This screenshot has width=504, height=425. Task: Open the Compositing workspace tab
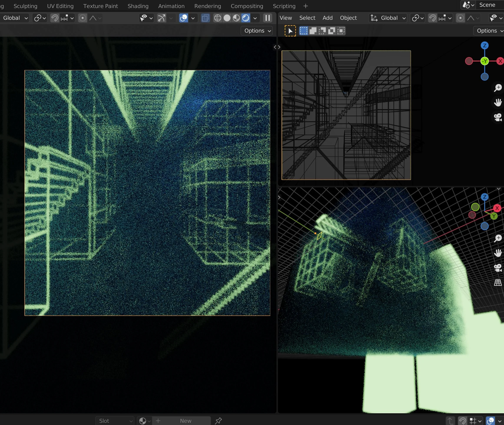coord(247,6)
